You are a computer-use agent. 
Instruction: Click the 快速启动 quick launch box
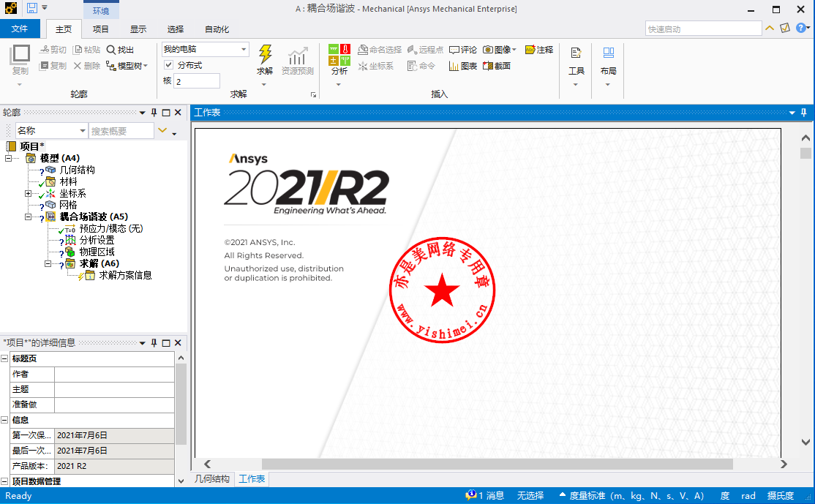coord(704,29)
